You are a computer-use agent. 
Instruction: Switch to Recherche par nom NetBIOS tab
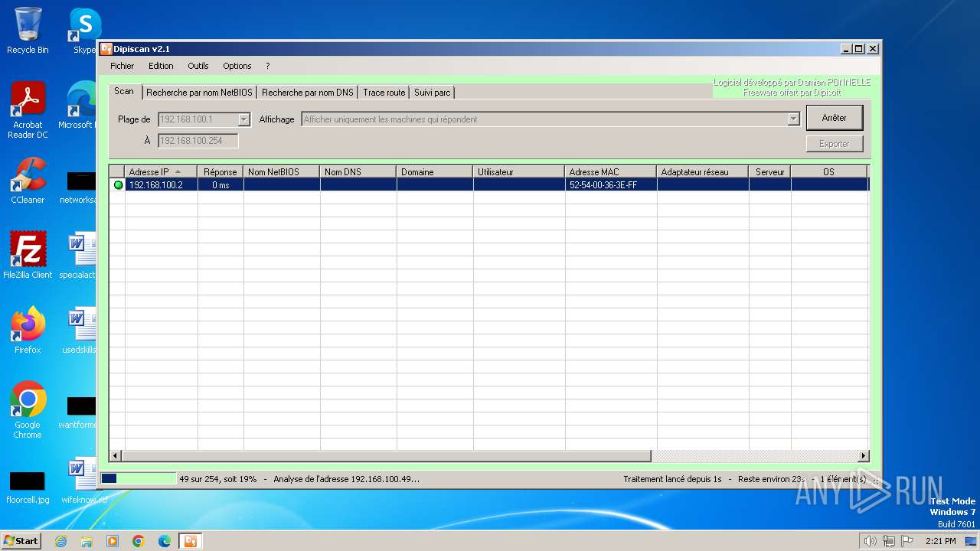[x=199, y=93]
